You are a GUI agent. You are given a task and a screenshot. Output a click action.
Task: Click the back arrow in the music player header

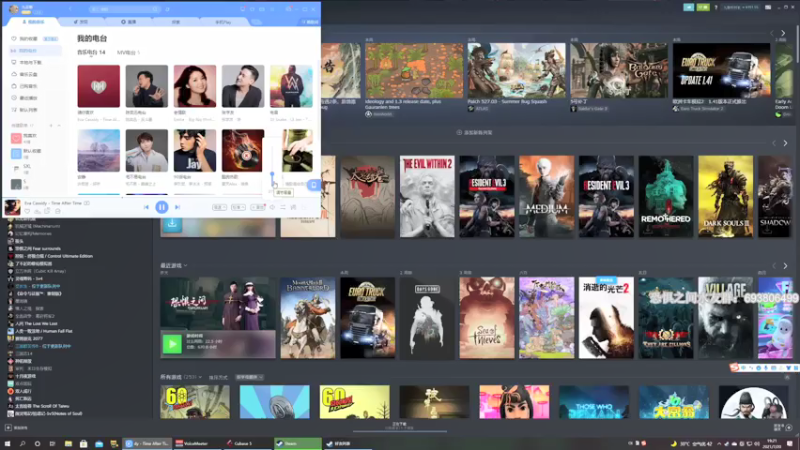click(70, 9)
